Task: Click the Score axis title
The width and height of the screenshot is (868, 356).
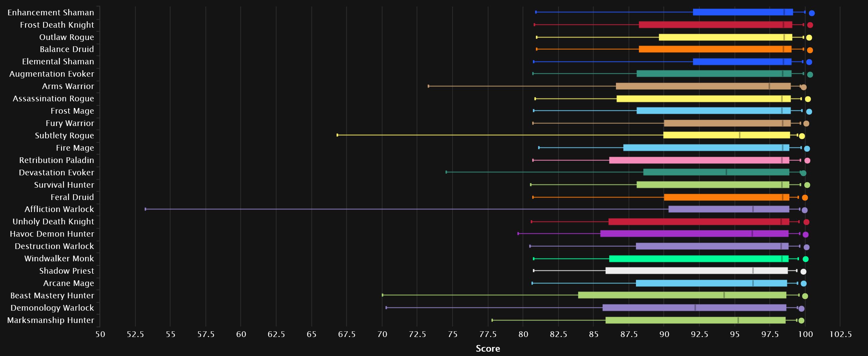Action: pos(488,349)
